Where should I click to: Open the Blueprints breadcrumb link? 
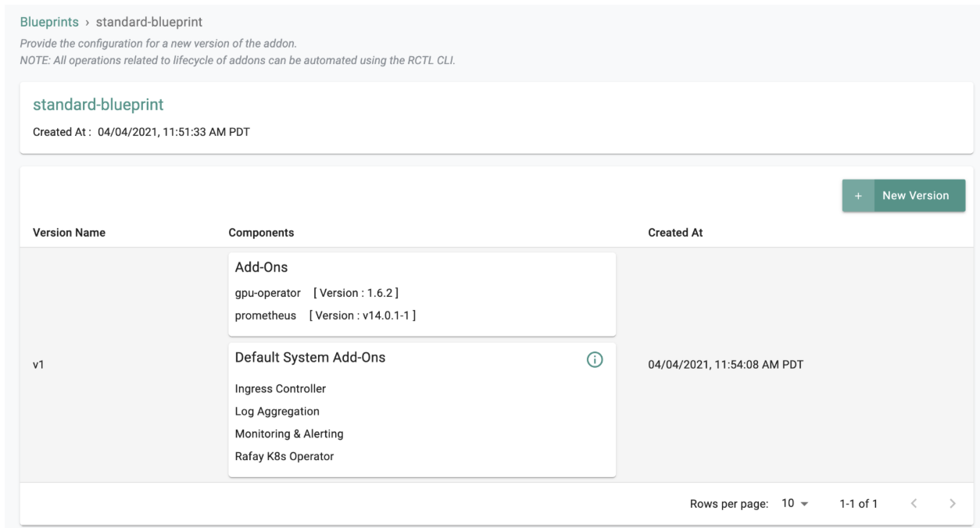pyautogui.click(x=49, y=20)
